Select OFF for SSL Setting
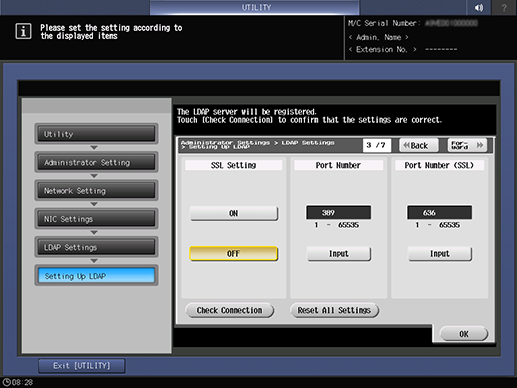 [x=234, y=254]
